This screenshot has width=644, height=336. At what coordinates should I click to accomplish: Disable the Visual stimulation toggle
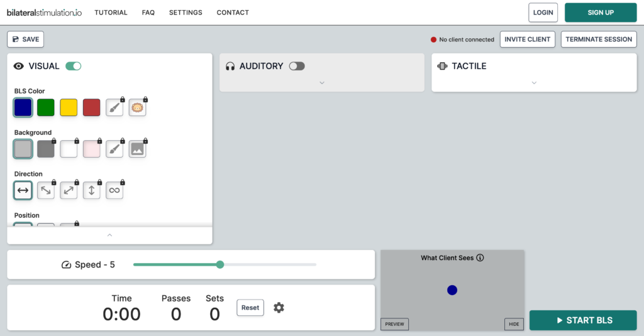[74, 66]
